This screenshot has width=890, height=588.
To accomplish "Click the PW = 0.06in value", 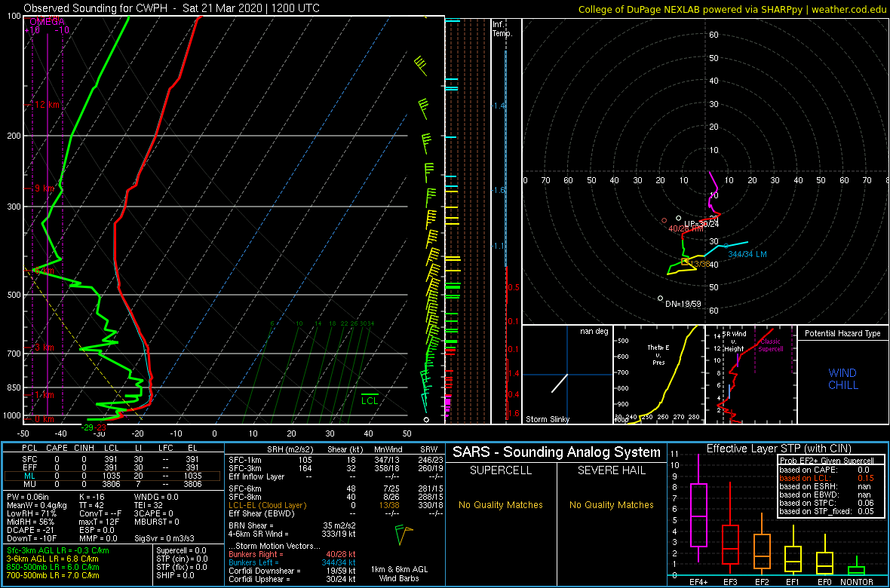I will (x=29, y=498).
